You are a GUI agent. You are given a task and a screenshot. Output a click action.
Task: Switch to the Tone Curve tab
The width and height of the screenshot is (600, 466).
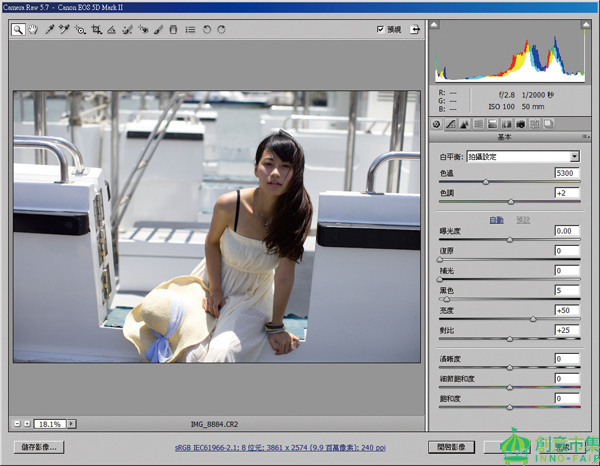pos(451,124)
